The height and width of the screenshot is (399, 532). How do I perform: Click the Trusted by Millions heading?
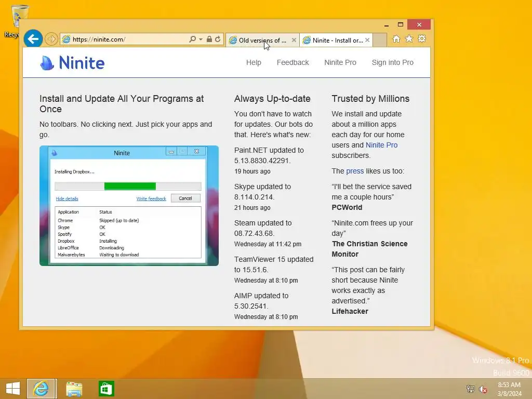point(370,99)
